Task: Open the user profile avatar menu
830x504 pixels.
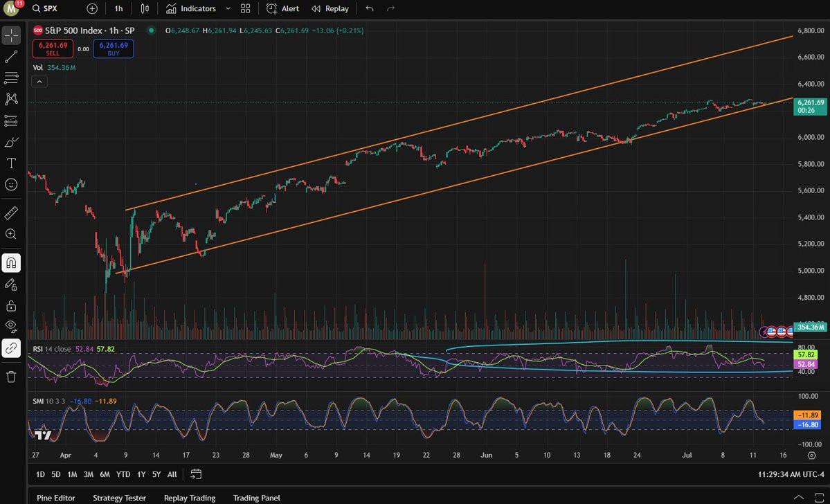Action: [x=12, y=8]
